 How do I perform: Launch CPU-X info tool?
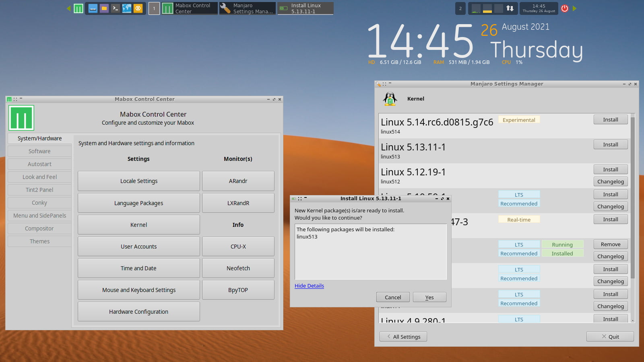coord(238,247)
